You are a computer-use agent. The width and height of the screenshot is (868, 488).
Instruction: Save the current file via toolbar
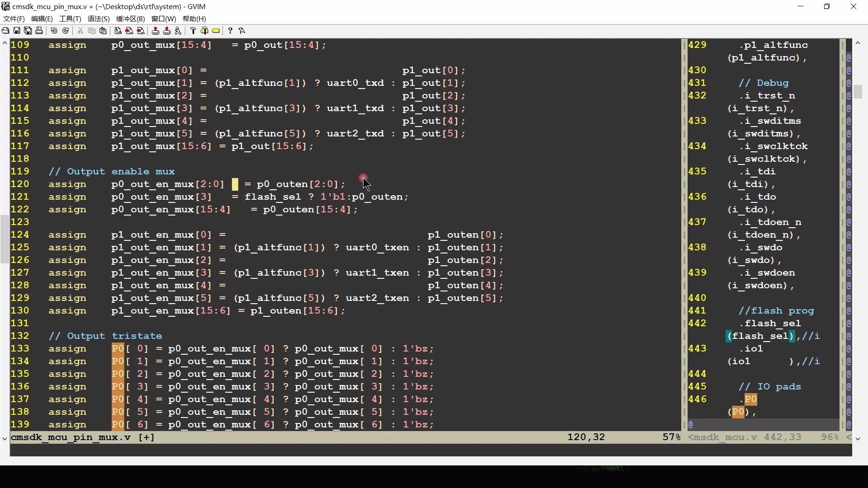tap(17, 31)
